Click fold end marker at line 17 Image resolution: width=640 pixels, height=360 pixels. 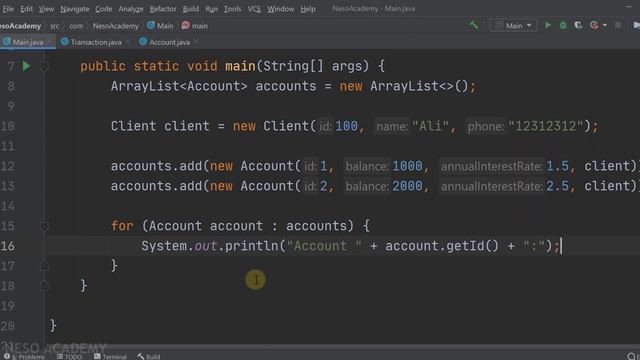[44, 266]
